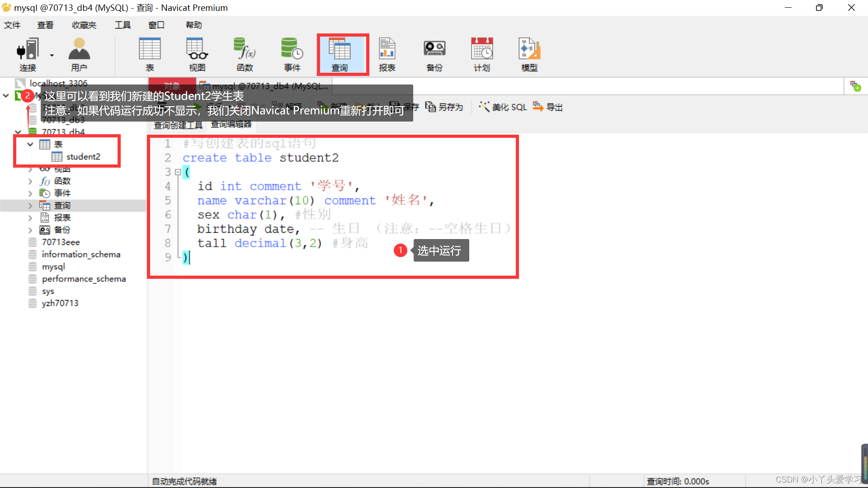Select student2 table in tree

[x=83, y=157]
